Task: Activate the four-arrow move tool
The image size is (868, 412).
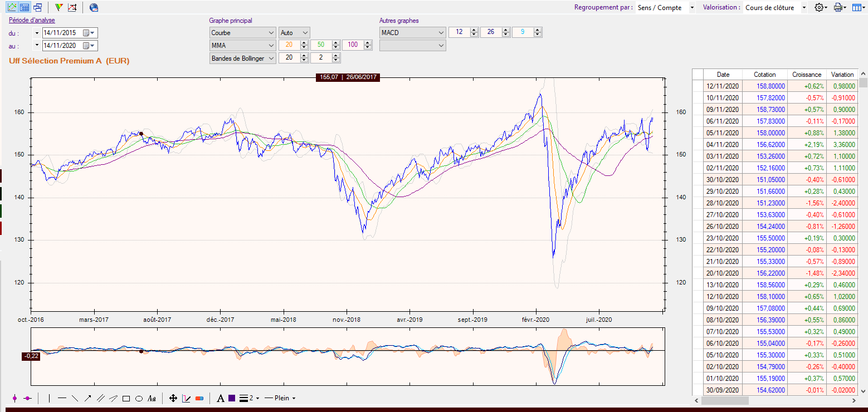Action: pyautogui.click(x=173, y=398)
